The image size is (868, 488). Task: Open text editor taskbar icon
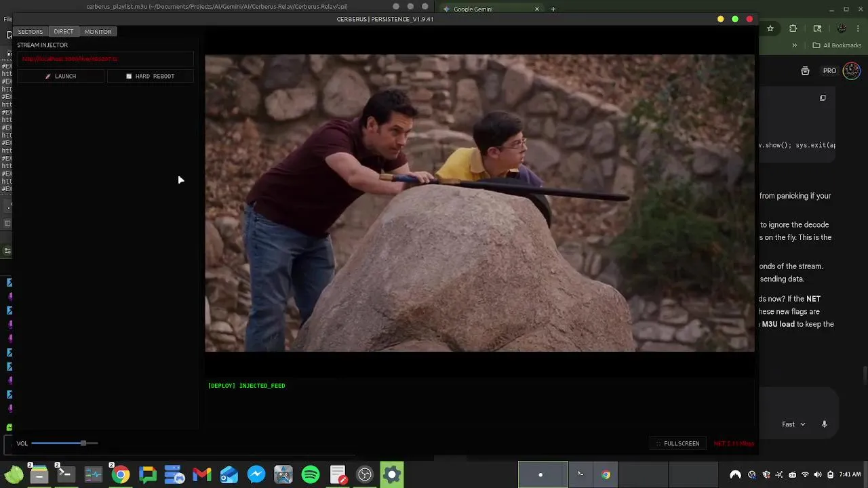(338, 474)
